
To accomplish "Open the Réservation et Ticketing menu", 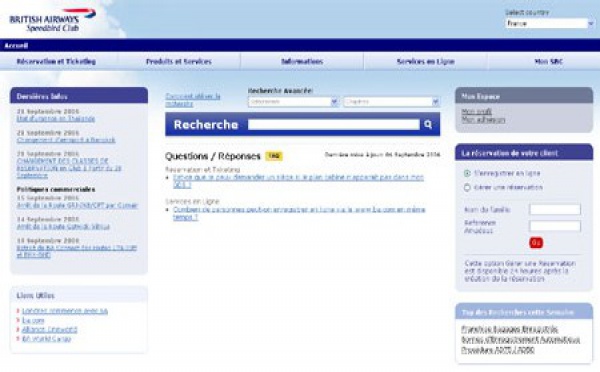I will (x=56, y=61).
